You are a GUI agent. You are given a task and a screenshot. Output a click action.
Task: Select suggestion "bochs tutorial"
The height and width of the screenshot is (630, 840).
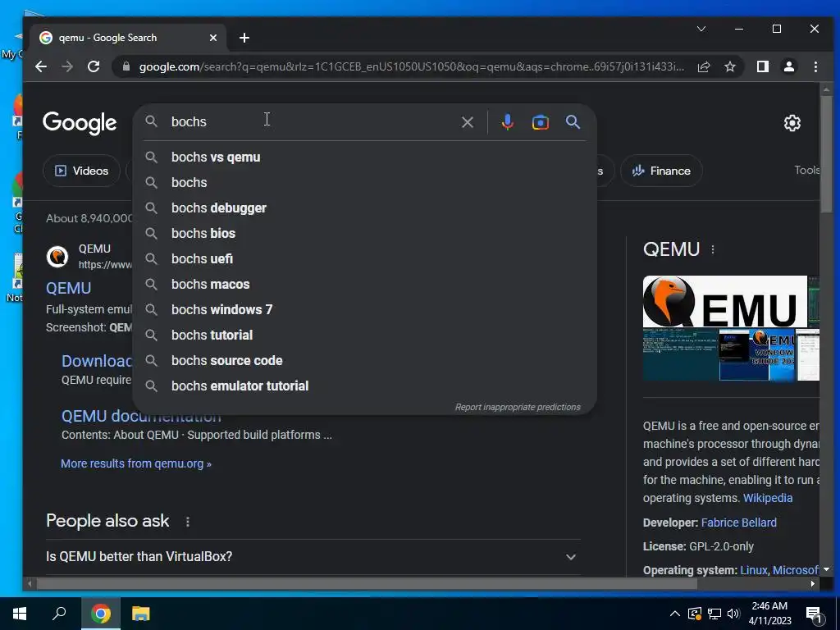coord(364,336)
